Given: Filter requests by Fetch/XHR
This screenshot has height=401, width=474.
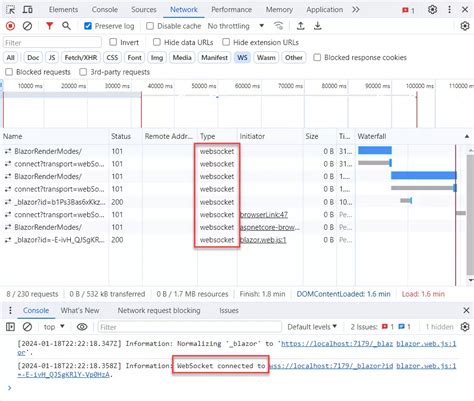Looking at the screenshot, I should point(81,57).
